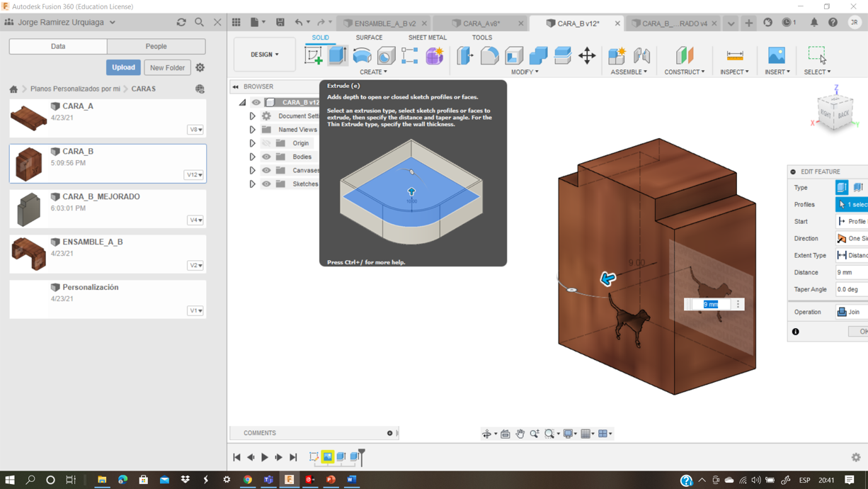Screen dimensions: 868x489
Task: Click the Insert image icon
Action: pos(777,55)
